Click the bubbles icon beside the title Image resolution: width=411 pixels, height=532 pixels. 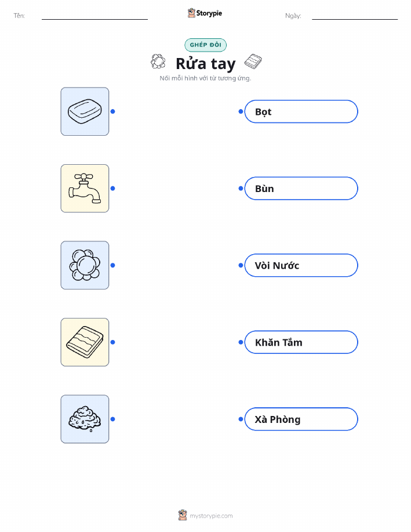click(158, 61)
